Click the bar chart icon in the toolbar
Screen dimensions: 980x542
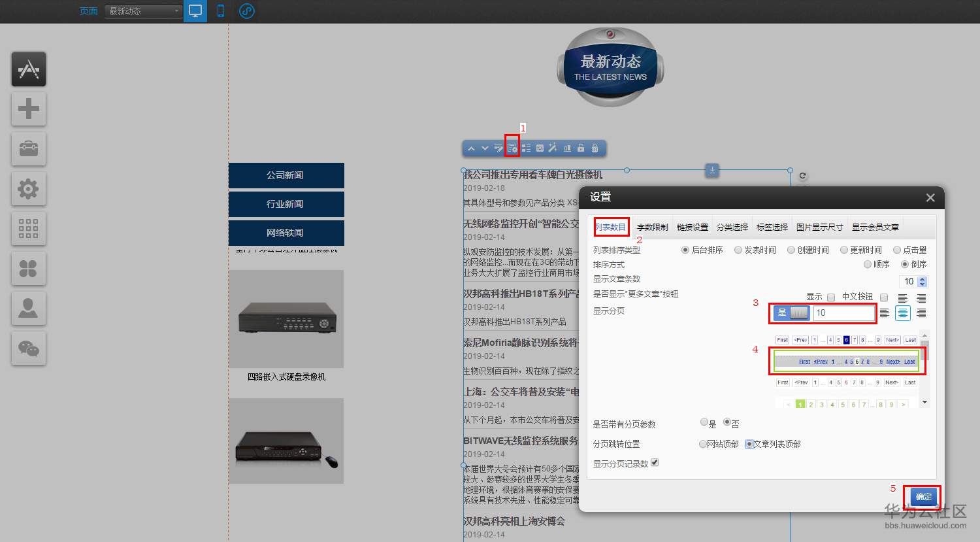click(x=567, y=148)
